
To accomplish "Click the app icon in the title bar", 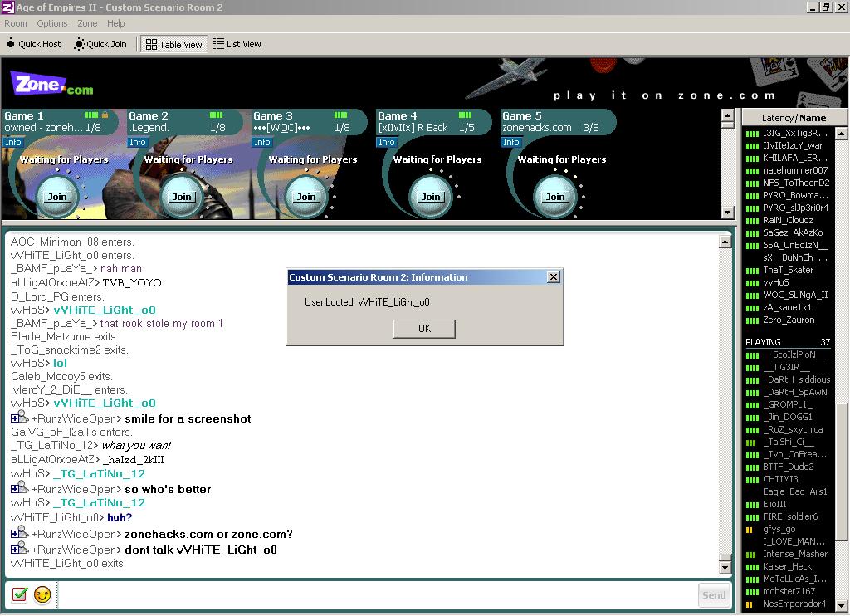I will pyautogui.click(x=7, y=7).
